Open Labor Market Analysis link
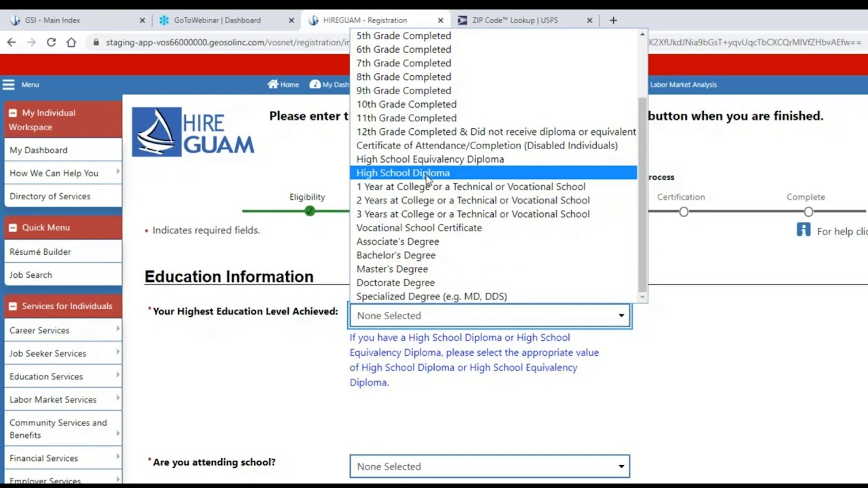868x488 pixels. click(x=683, y=85)
